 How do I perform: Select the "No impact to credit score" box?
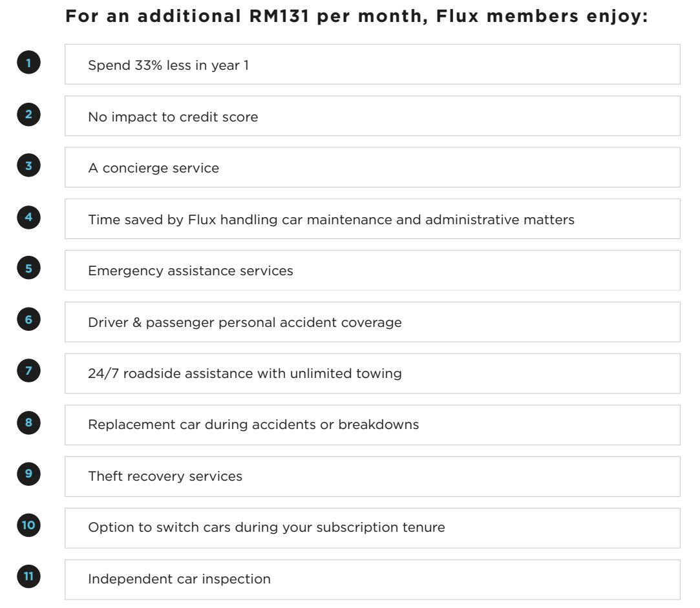point(372,116)
